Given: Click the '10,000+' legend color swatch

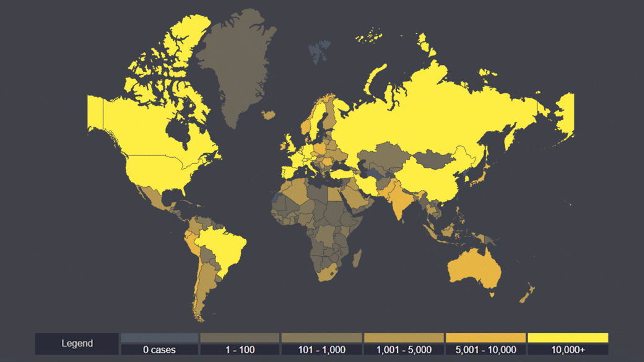Looking at the screenshot, I should coord(568,338).
